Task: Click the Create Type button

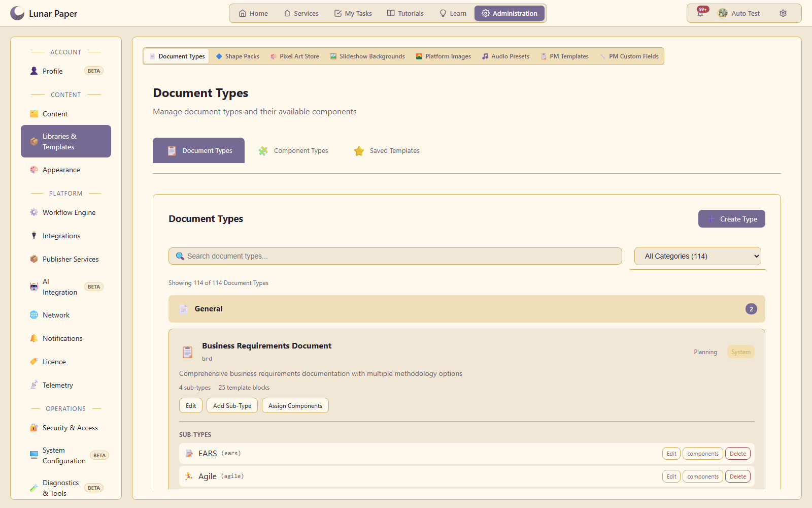Action: 731,219
